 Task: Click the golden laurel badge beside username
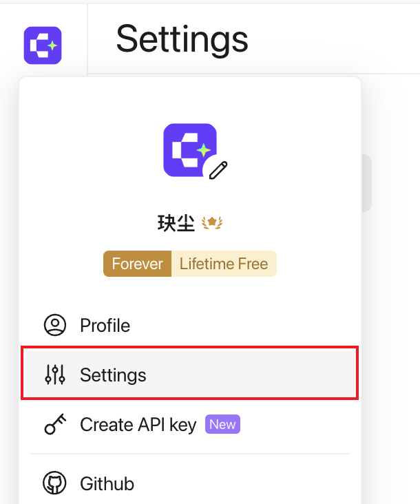[212, 222]
